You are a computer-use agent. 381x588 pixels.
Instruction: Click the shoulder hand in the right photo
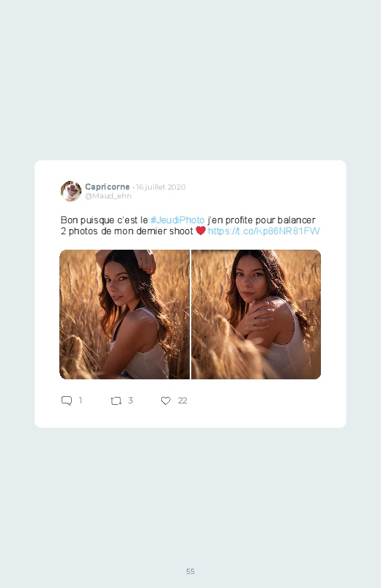pos(255,319)
